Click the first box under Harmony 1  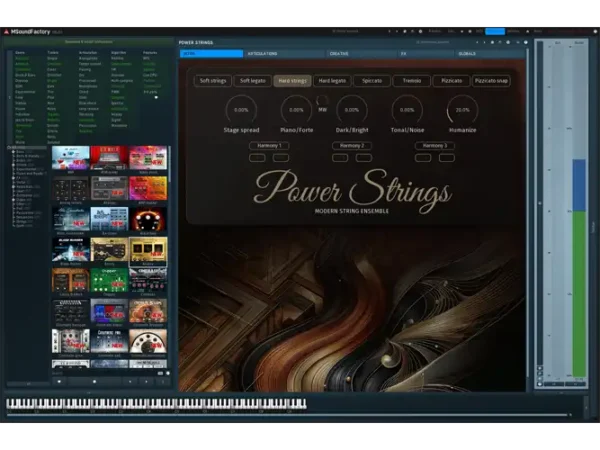[x=257, y=158]
